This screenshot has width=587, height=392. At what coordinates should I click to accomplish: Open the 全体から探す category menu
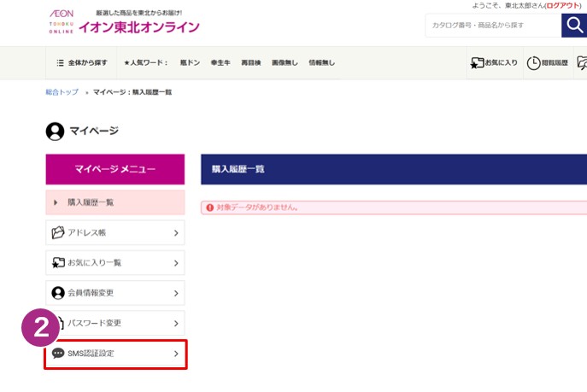coord(82,62)
